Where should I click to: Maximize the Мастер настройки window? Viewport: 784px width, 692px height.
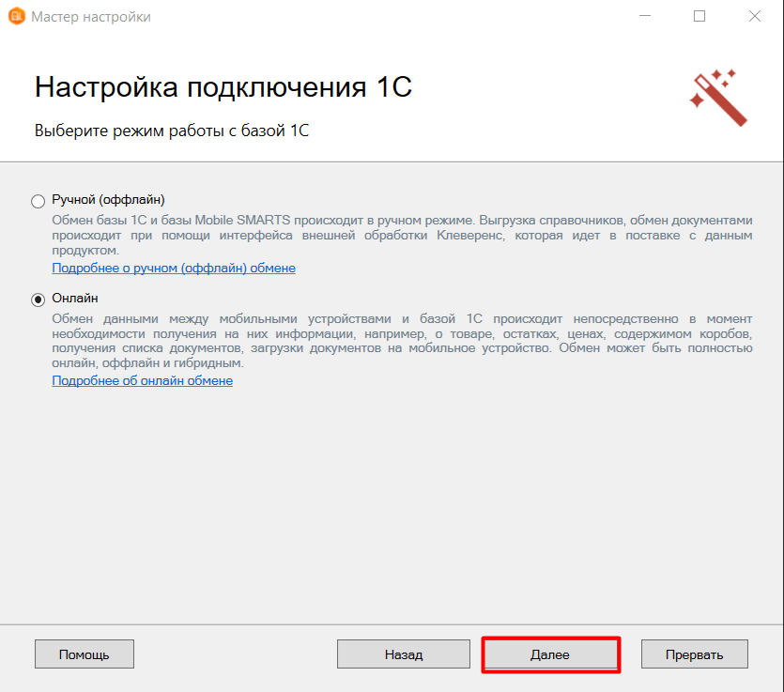coord(699,16)
